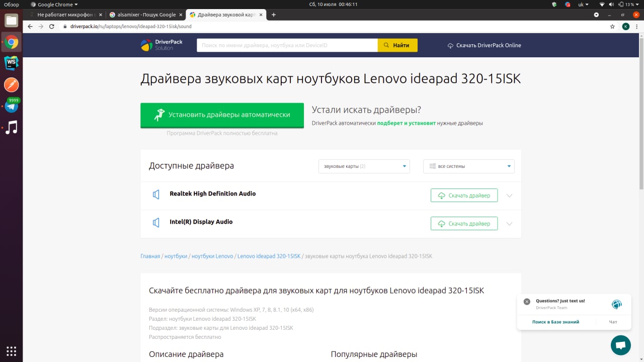644x362 pixels.
Task: Click the speaker icon beside Realtek High Definition Audio
Action: tap(156, 194)
